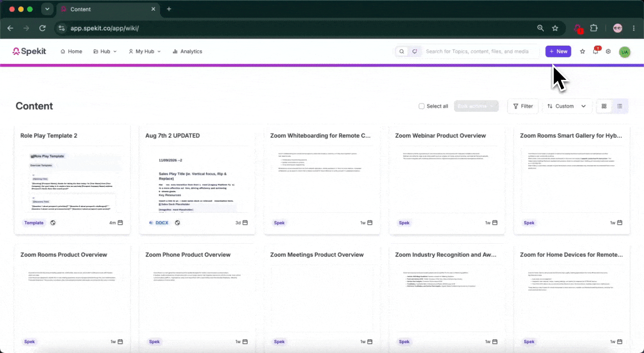Go back in the browser
Screen dimensions: 644x353
click(x=10, y=28)
